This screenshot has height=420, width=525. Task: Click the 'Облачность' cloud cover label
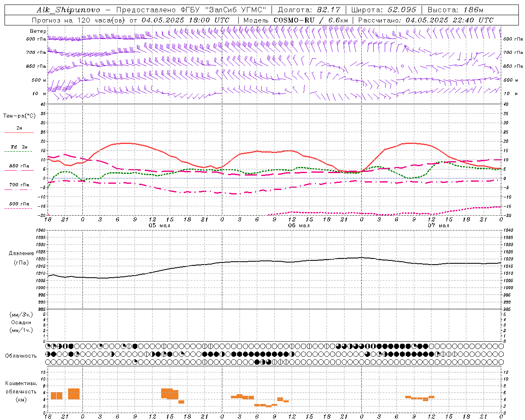pos(21,356)
